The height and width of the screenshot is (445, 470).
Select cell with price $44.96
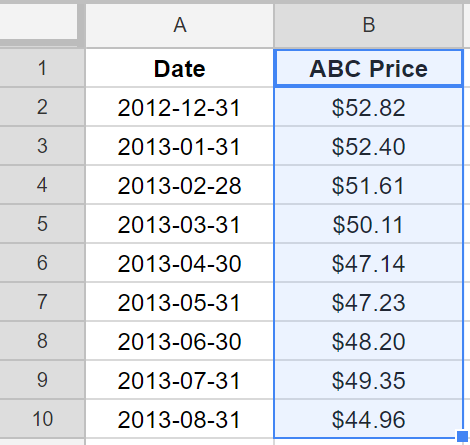(368, 419)
